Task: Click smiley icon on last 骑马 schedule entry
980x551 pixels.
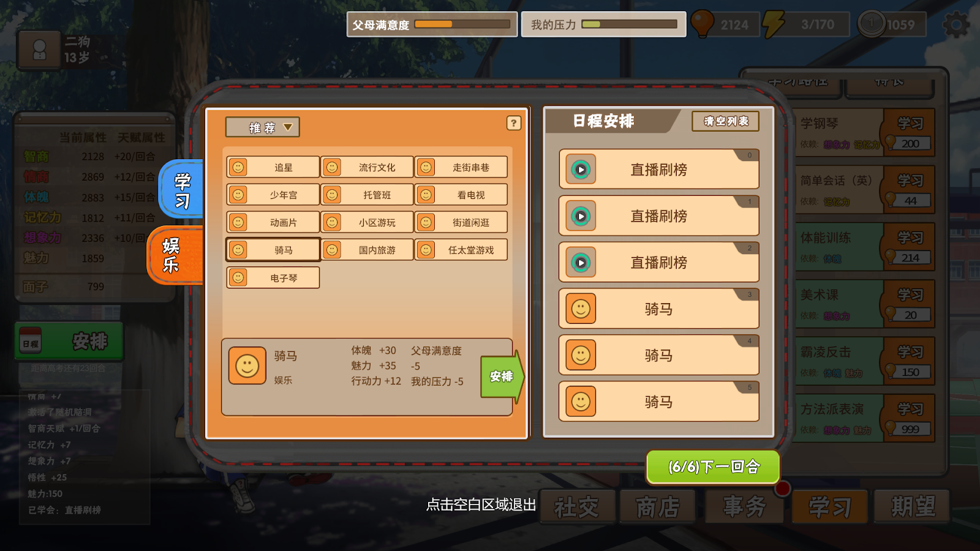Action: [580, 402]
